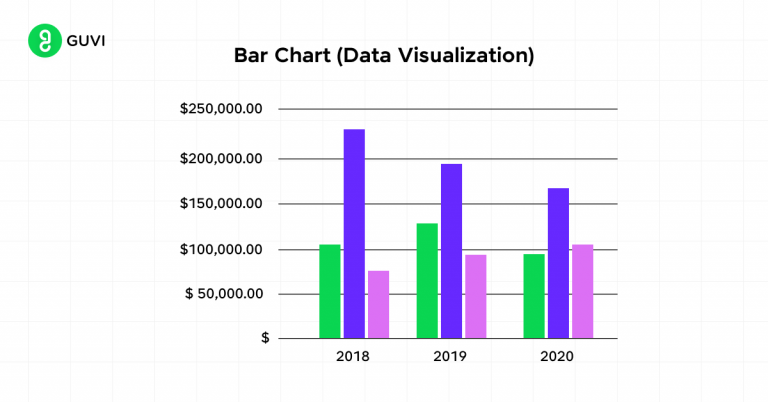Screen dimensions: 768x402
Task: Click the 2018 green bar
Action: coord(330,291)
